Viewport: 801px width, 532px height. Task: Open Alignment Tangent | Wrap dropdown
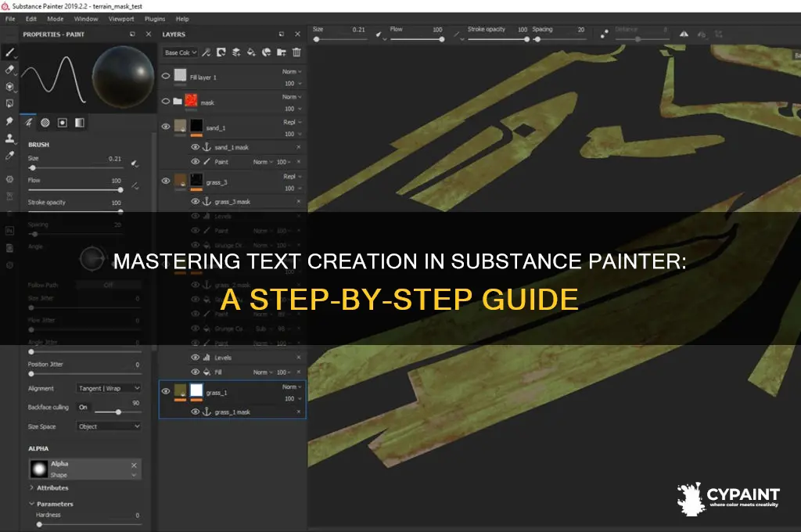tap(108, 388)
